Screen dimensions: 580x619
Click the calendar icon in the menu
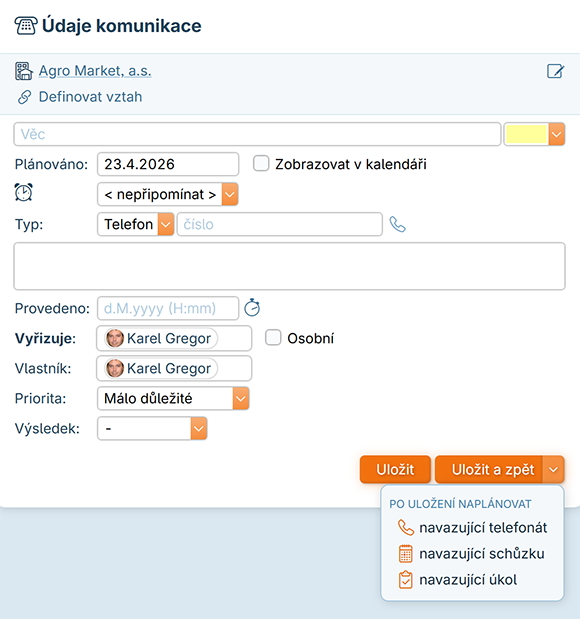[x=405, y=554]
